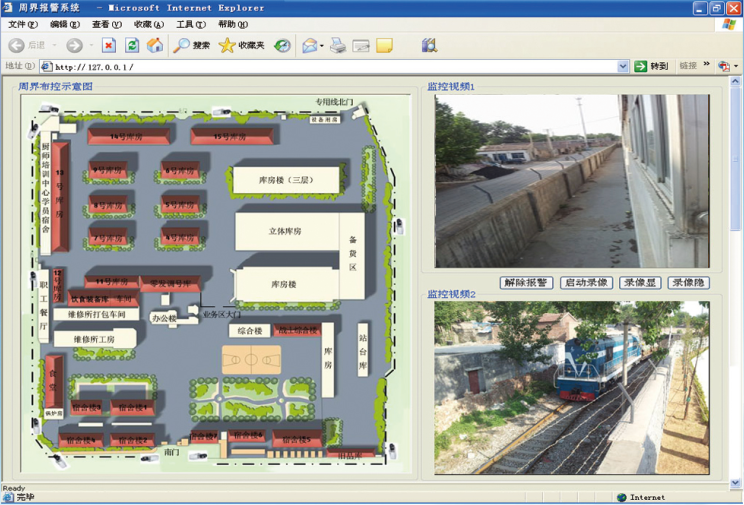Click the 站台库 building label
The width and height of the screenshot is (744, 505).
tap(363, 350)
